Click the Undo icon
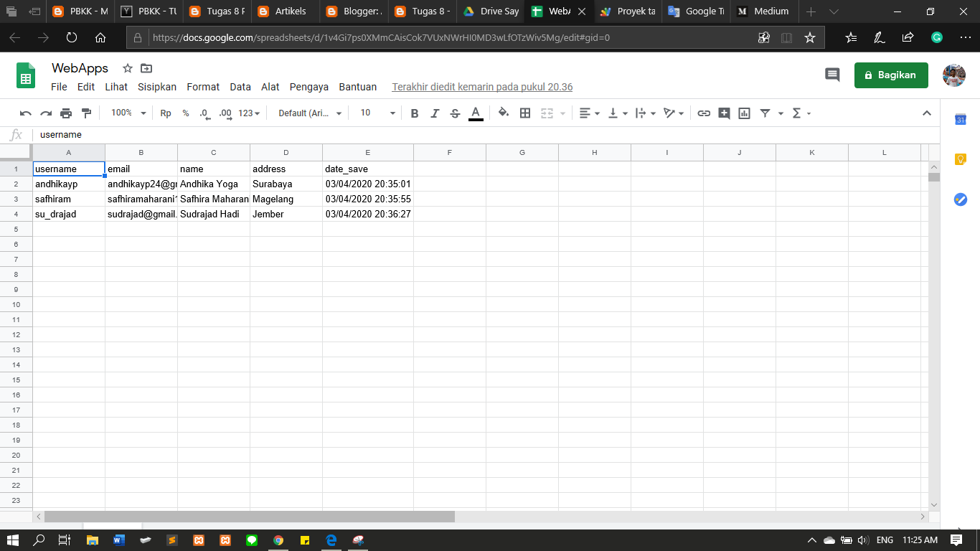The width and height of the screenshot is (980, 551). pos(26,113)
